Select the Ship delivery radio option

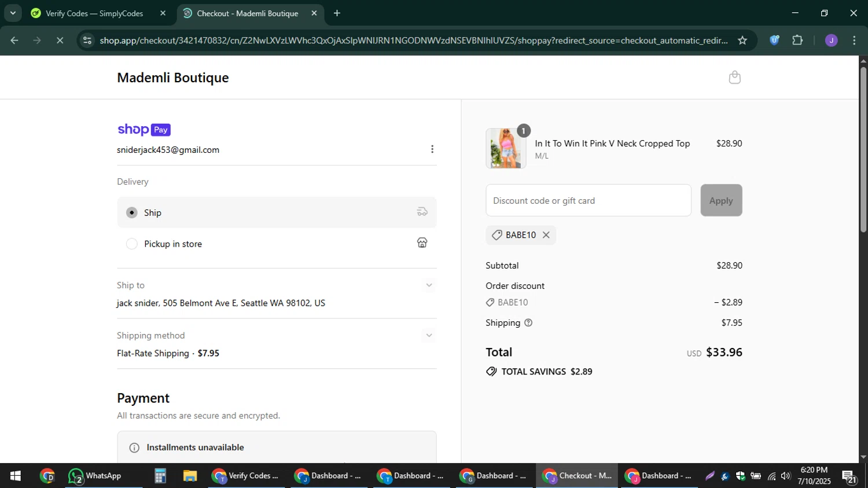pos(132,212)
